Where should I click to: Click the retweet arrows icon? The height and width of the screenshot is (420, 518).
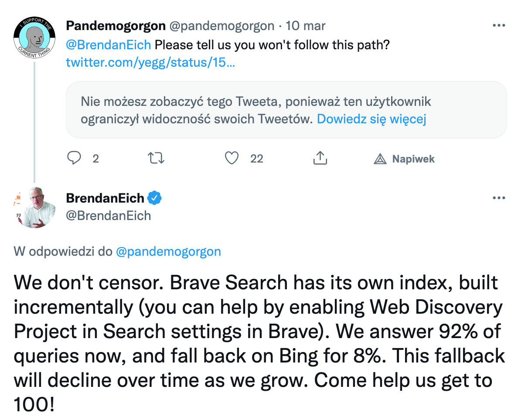tap(157, 159)
